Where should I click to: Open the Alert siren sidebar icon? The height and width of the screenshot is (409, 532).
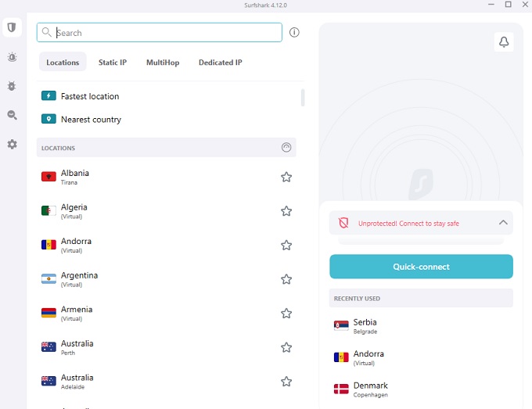tap(12, 57)
